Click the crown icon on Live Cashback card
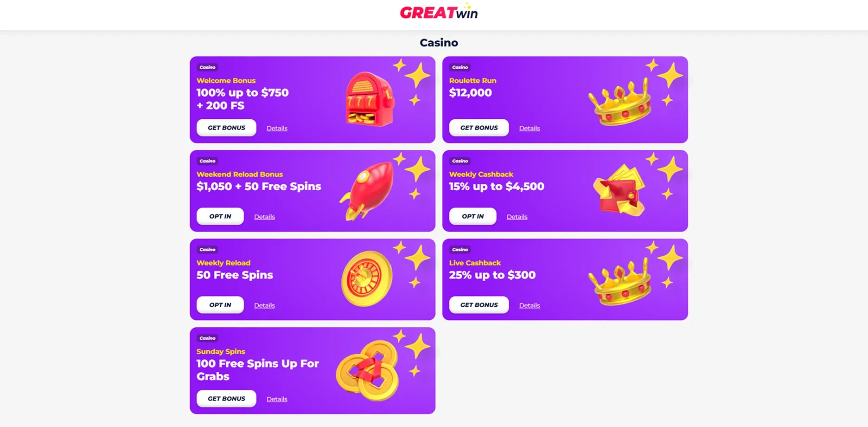This screenshot has height=427, width=868. pos(620,280)
